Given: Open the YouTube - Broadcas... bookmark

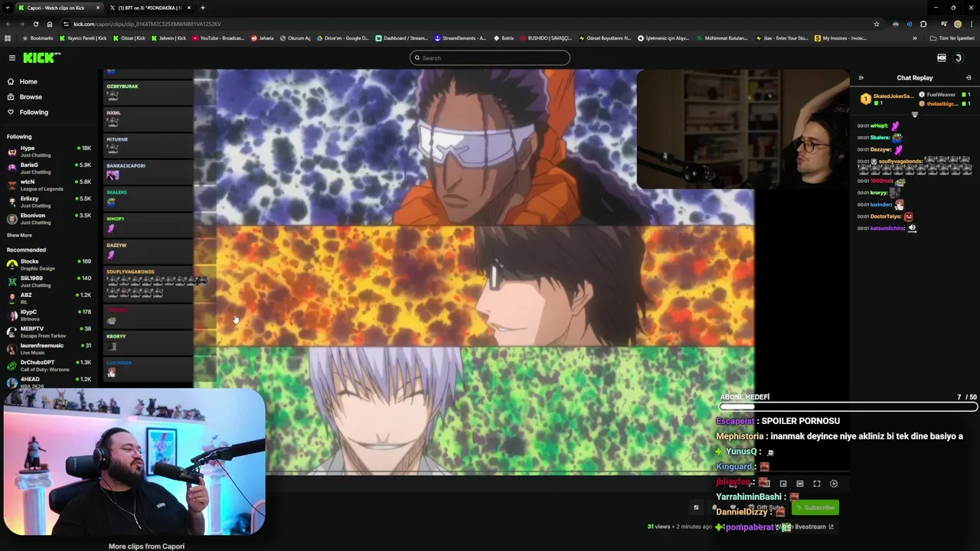Looking at the screenshot, I should [218, 37].
